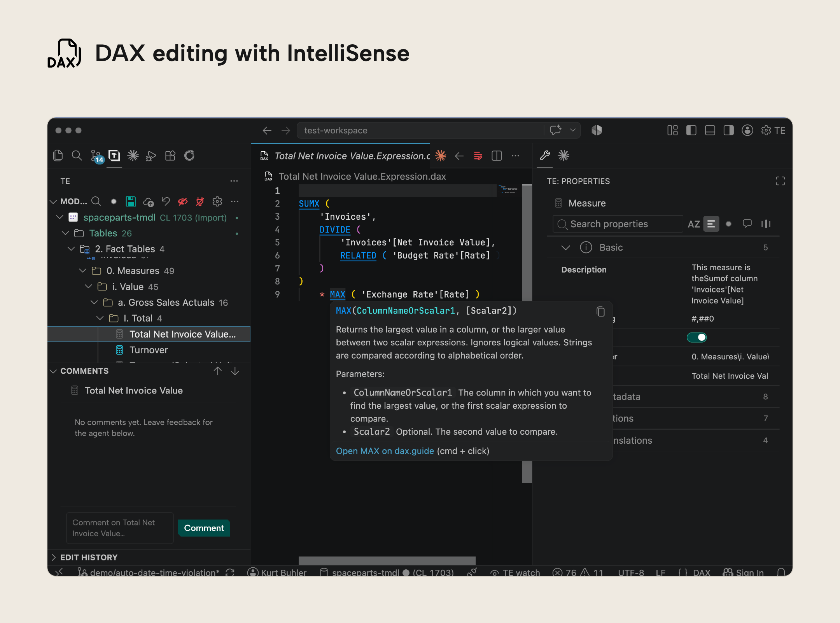Viewport: 840px width, 623px height.
Task: Click the columns layout icon in properties toolbar
Action: pos(766,224)
